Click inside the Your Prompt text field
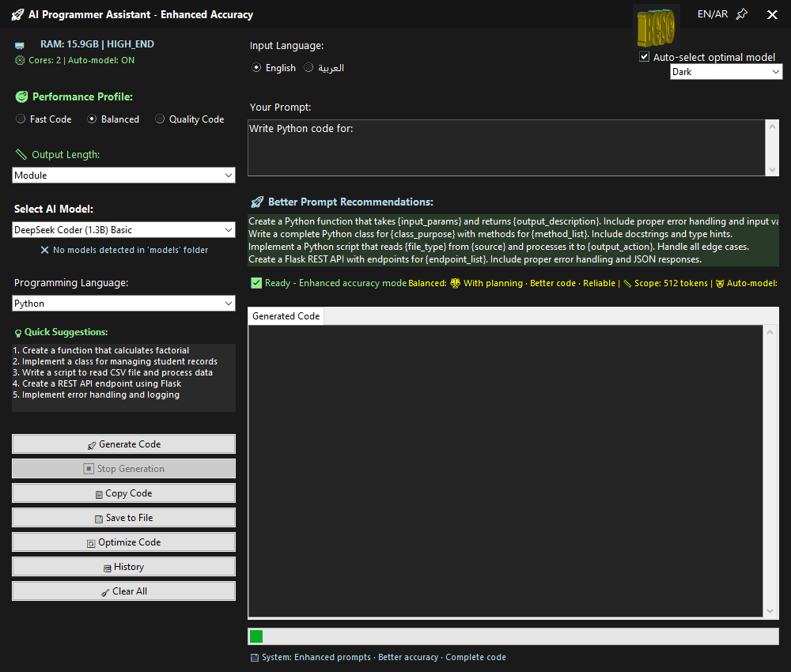Screen dimensions: 791x672 tap(506, 147)
